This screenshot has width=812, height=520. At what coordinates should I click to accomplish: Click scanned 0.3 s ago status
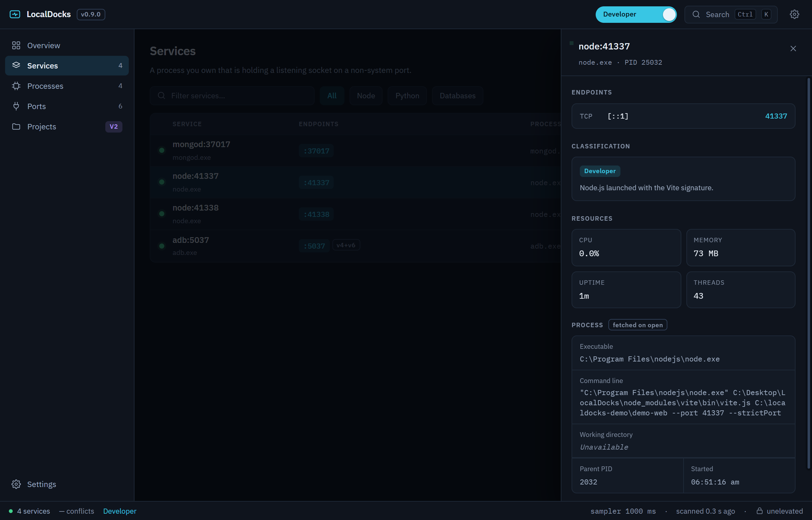705,511
